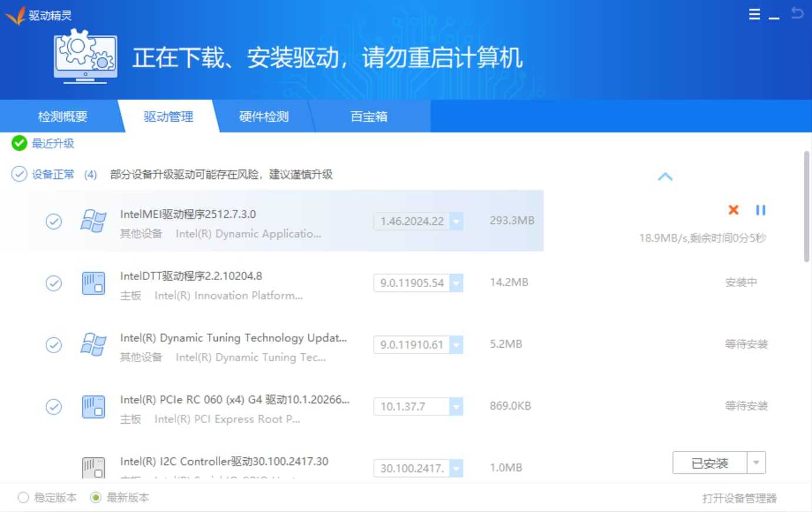812x512 pixels.
Task: Click the back arrow icon in title bar
Action: click(798, 14)
